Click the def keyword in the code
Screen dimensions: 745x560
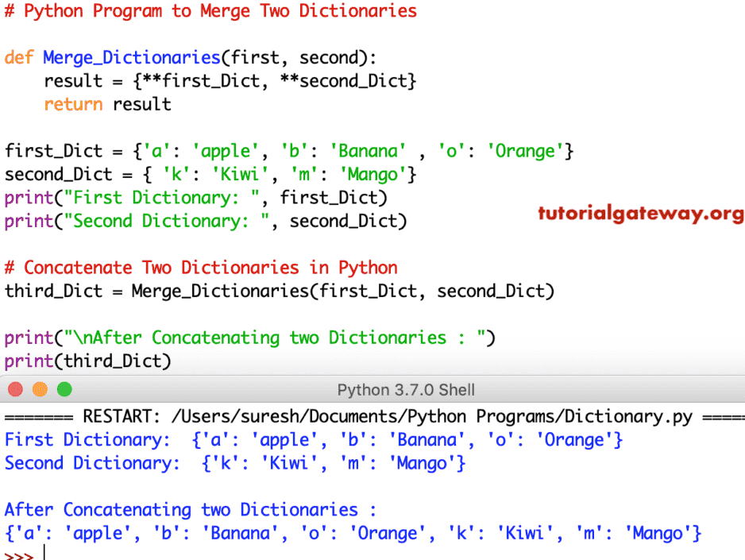coord(19,57)
